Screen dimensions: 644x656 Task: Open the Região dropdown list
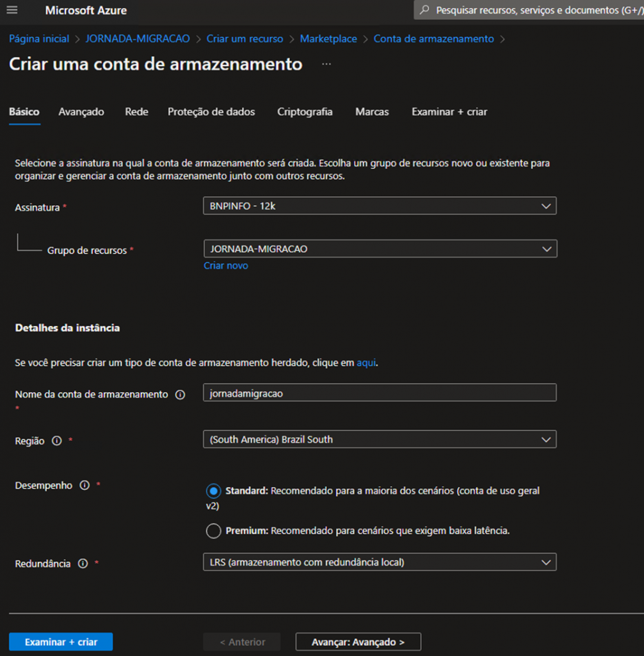(x=380, y=439)
